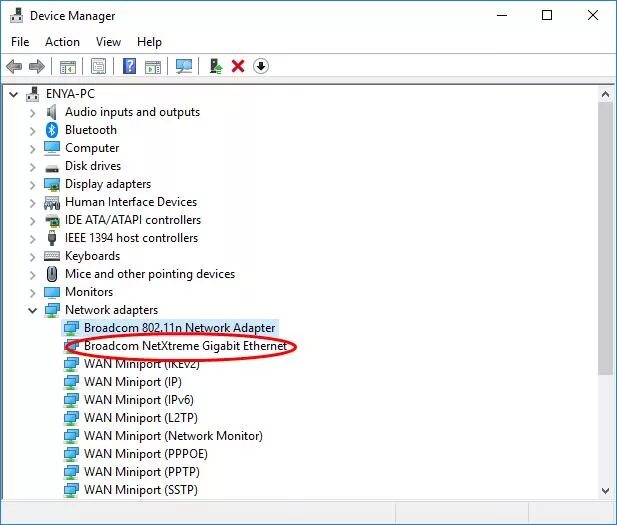Expand Human Interface Devices

[x=33, y=203]
